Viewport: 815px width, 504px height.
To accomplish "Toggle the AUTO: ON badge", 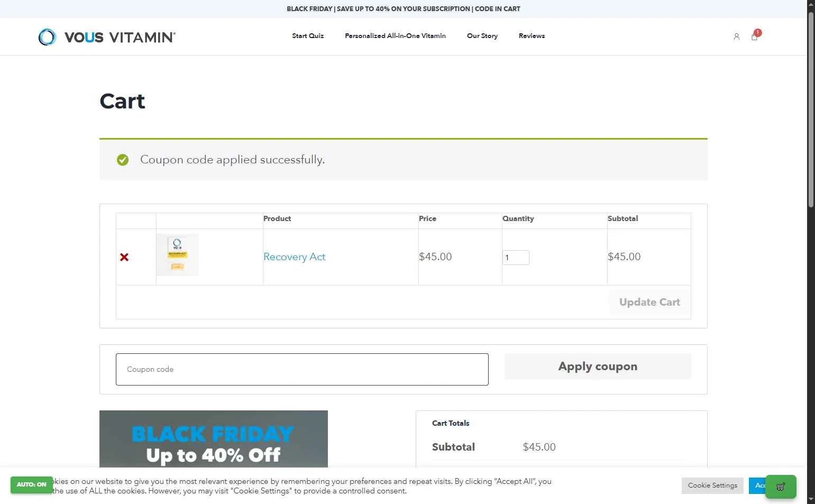I will (x=31, y=484).
